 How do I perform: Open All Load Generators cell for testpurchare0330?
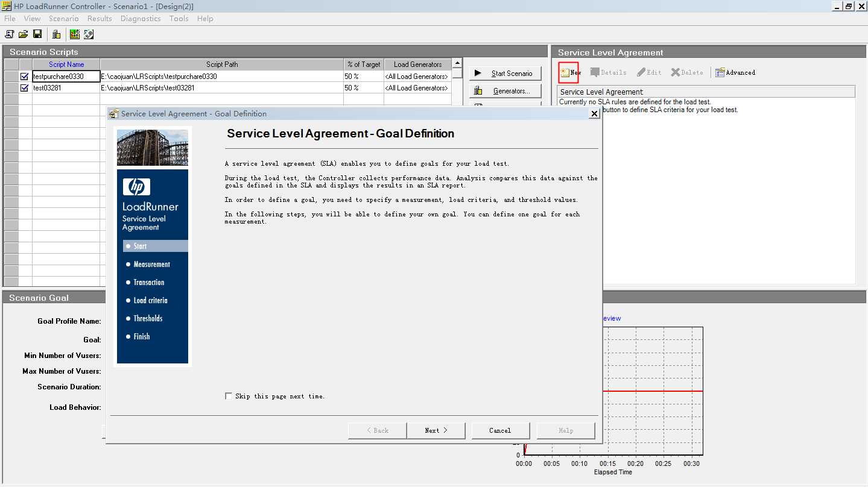click(417, 77)
